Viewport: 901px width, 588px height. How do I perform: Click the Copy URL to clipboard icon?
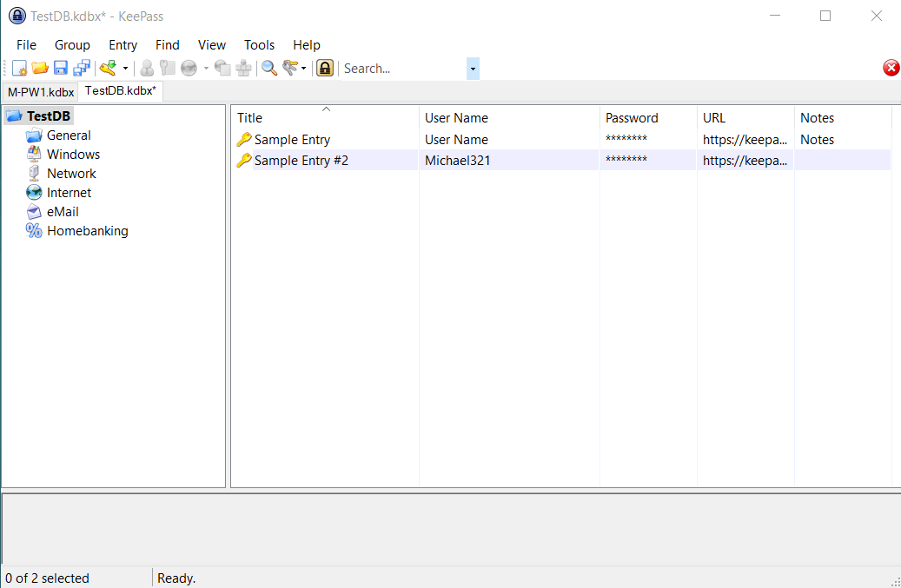pyautogui.click(x=222, y=69)
